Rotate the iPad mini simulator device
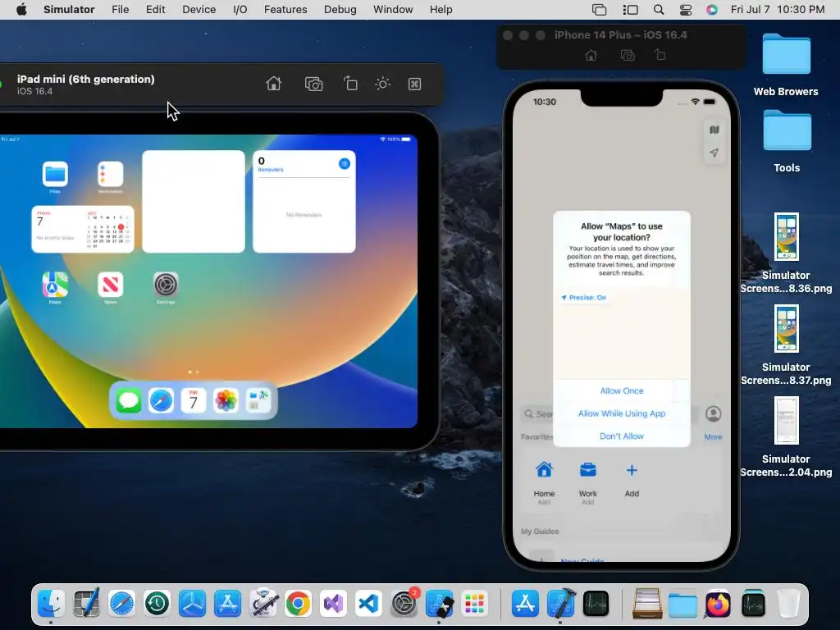 point(350,84)
